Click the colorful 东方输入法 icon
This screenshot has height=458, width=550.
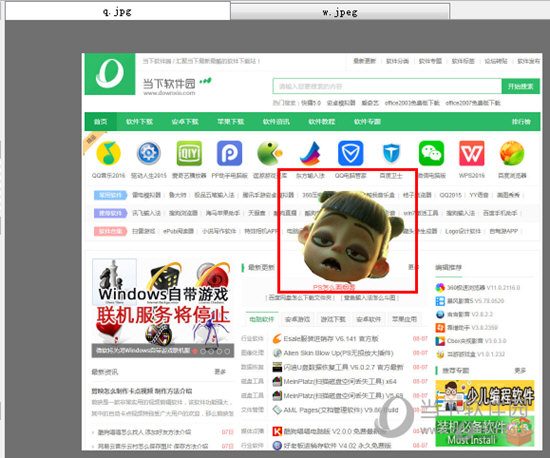tap(310, 153)
